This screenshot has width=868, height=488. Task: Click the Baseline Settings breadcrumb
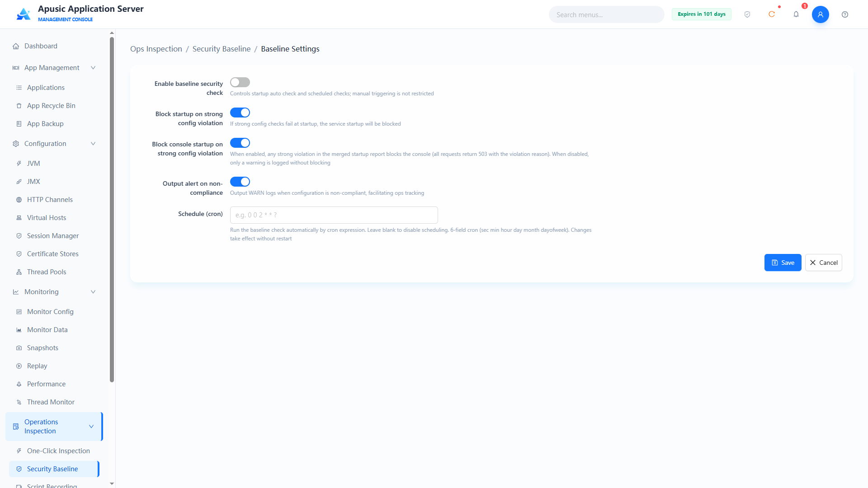pyautogui.click(x=290, y=49)
